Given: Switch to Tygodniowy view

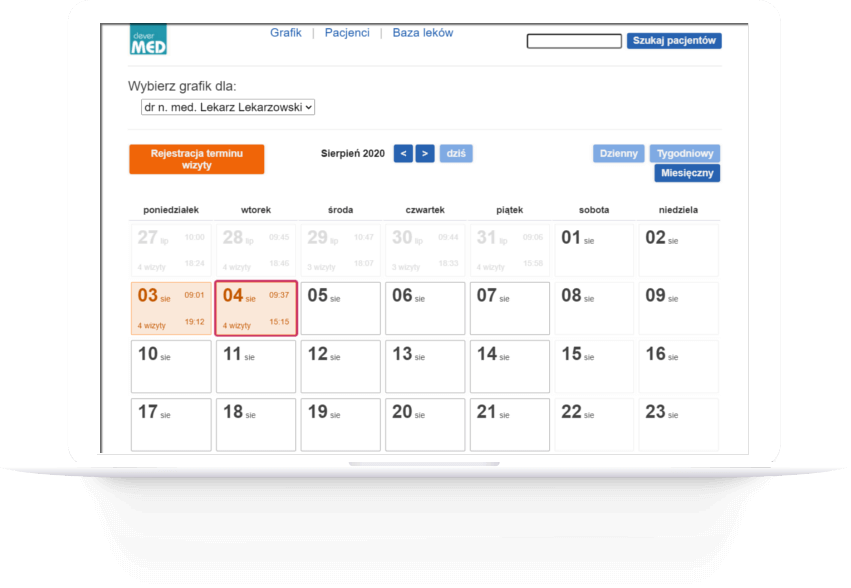Looking at the screenshot, I should pos(685,154).
